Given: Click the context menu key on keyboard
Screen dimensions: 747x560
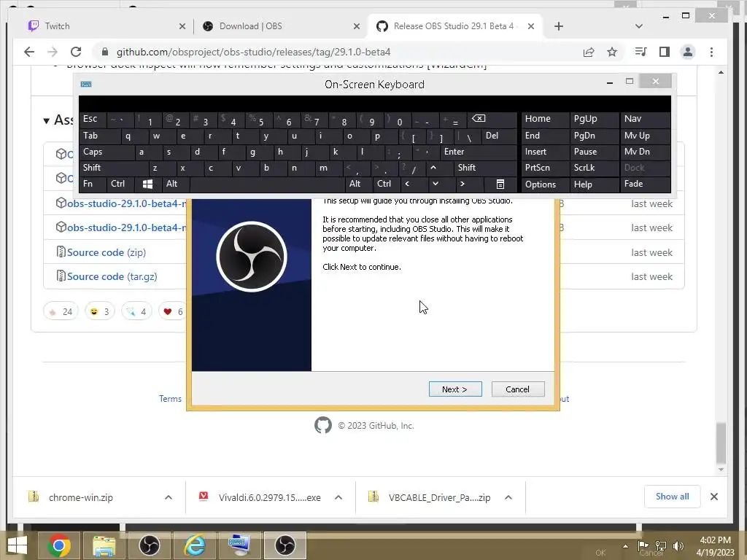Looking at the screenshot, I should click(500, 184).
